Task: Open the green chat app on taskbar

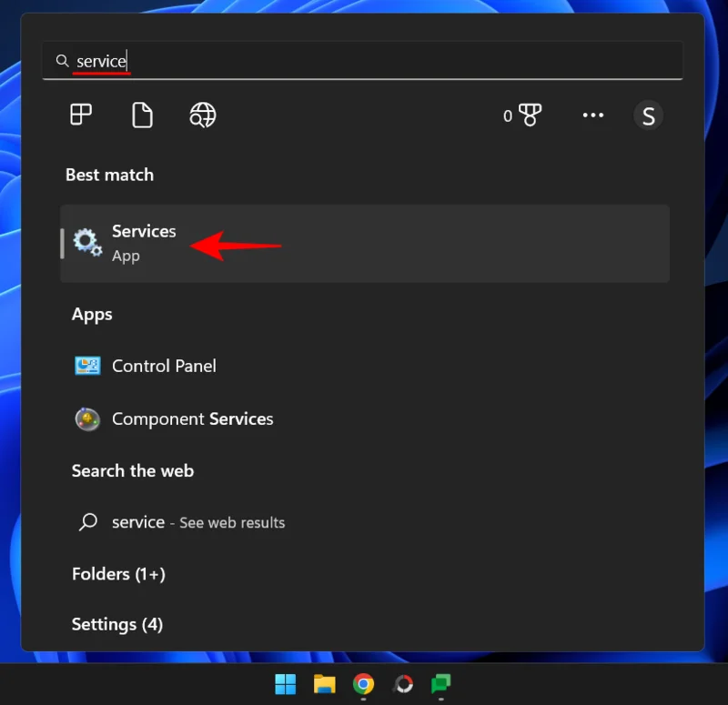Action: [441, 683]
